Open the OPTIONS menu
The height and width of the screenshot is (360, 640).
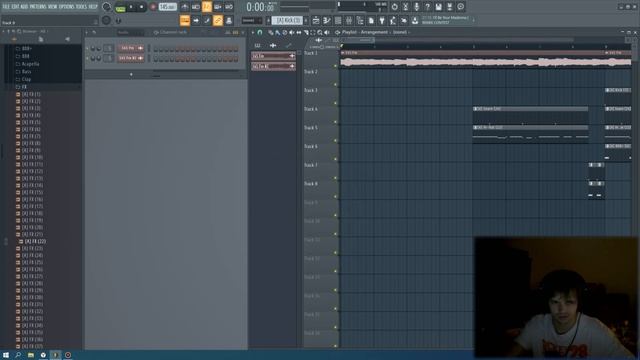[x=67, y=7]
